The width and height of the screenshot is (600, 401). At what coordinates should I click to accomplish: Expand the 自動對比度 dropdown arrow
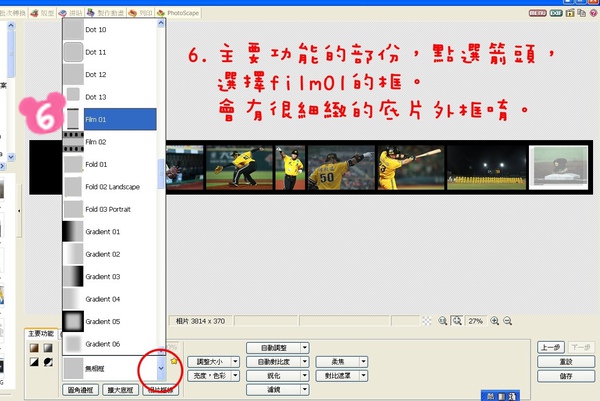point(305,362)
